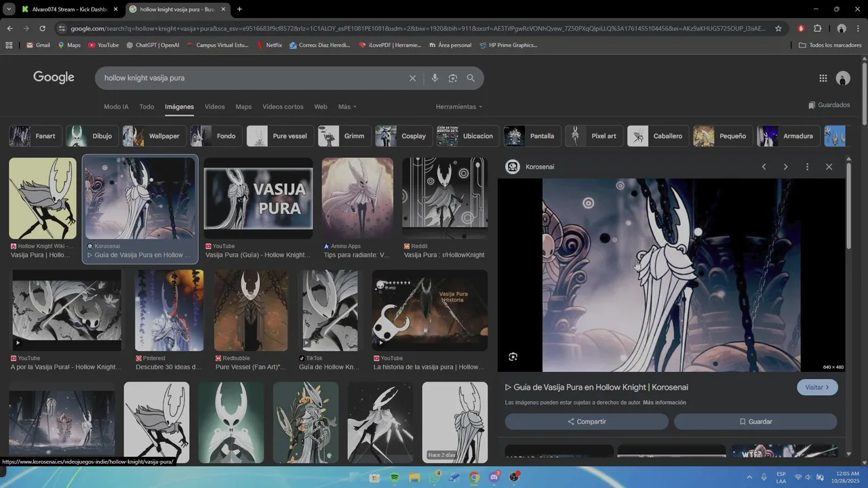
Task: Save the image with the Guardar button
Action: 755,422
